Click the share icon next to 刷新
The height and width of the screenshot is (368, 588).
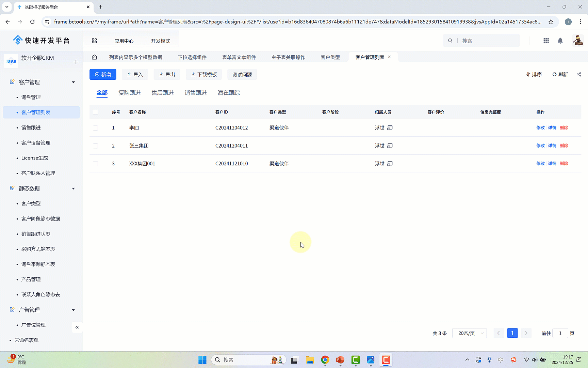click(x=579, y=74)
